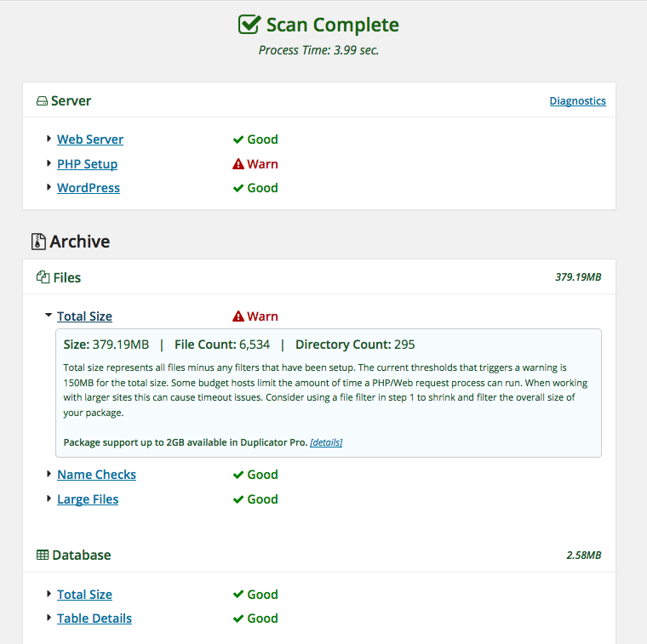This screenshot has height=644, width=647.
Task: Collapse the files Total Size arrow
Action: coord(49,316)
